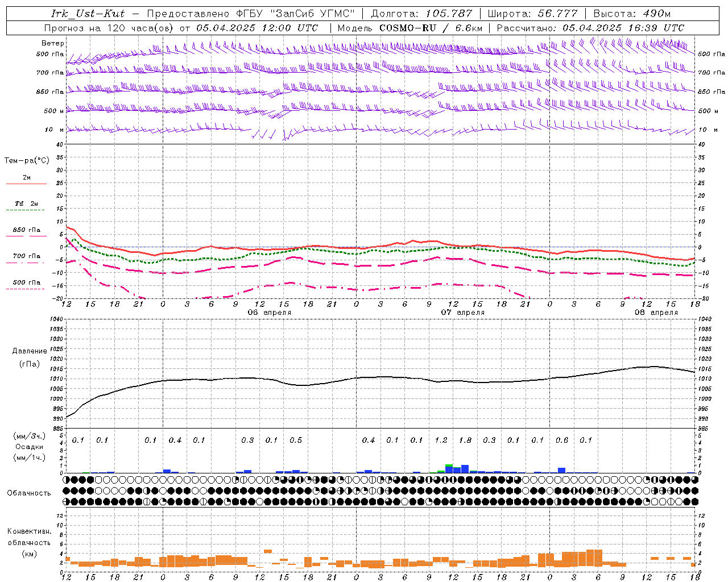This screenshot has height=582, width=728.
Task: Click the "10 м" wind level label on left
Action: pyautogui.click(x=54, y=130)
